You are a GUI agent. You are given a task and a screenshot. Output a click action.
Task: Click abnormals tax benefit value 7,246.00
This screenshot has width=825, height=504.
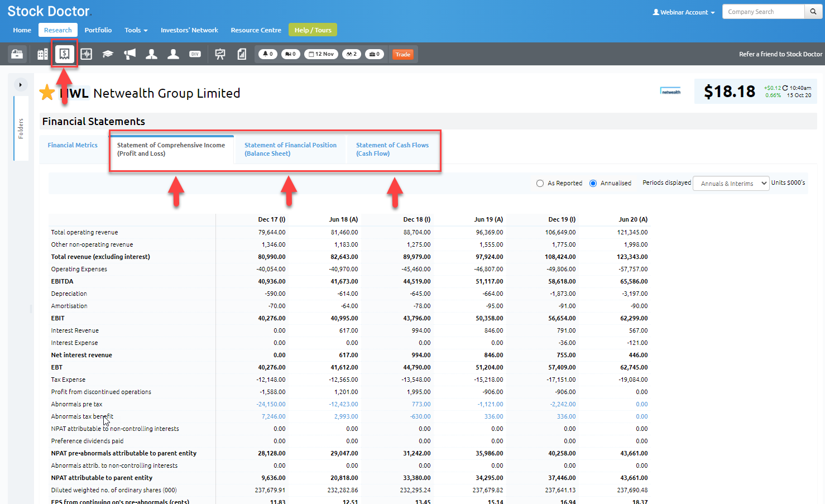point(274,416)
